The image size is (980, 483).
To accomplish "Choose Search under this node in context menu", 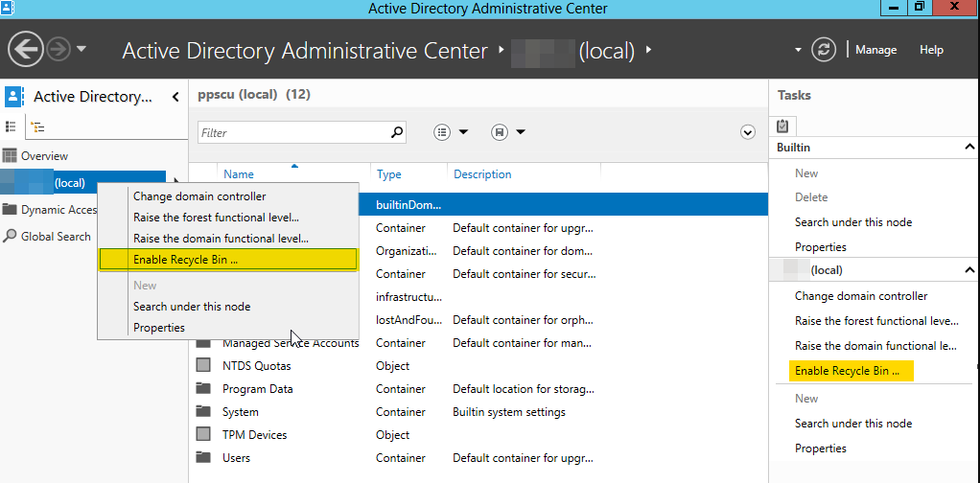I will (228, 306).
